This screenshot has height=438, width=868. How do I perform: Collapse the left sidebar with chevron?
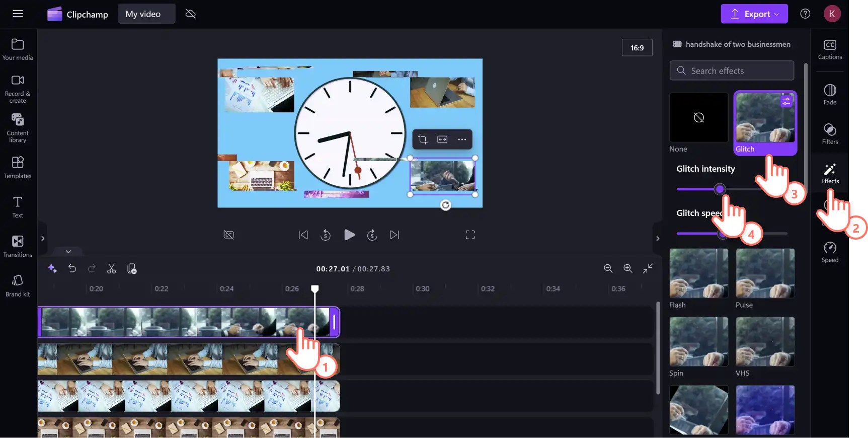[x=43, y=239]
